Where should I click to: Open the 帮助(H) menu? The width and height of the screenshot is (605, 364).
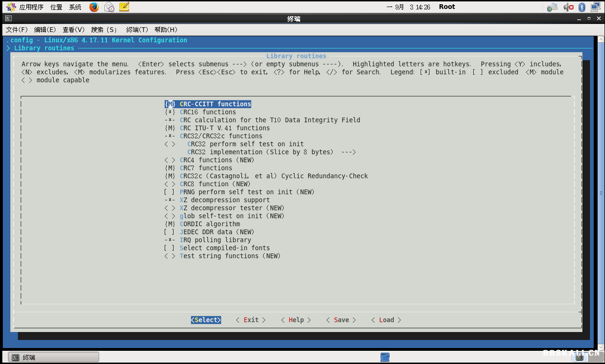point(166,29)
